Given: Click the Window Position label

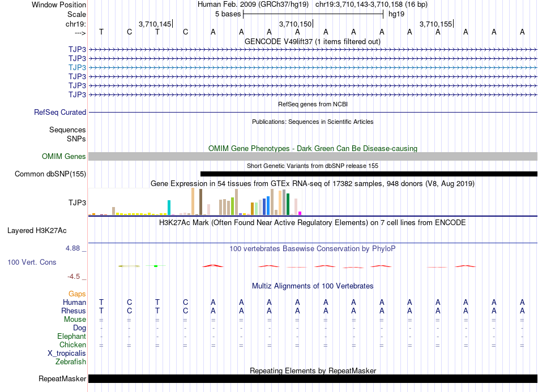Looking at the screenshot, I should click(x=59, y=5).
